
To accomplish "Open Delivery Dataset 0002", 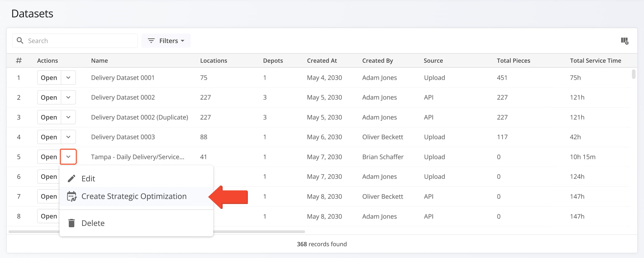I will [49, 97].
